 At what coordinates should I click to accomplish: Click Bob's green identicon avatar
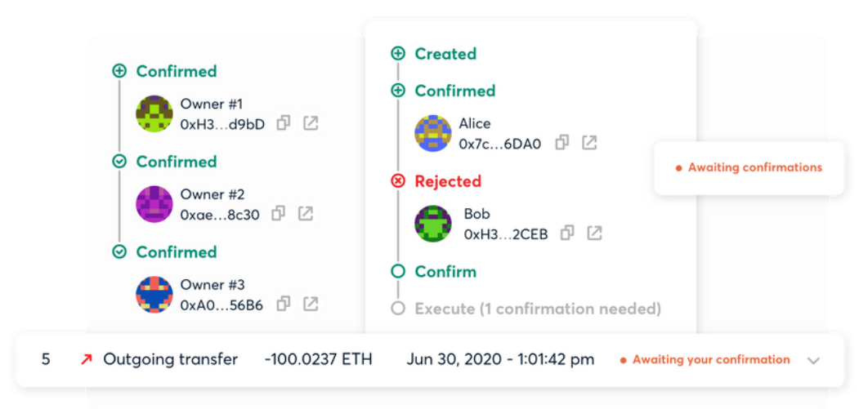coord(433,224)
